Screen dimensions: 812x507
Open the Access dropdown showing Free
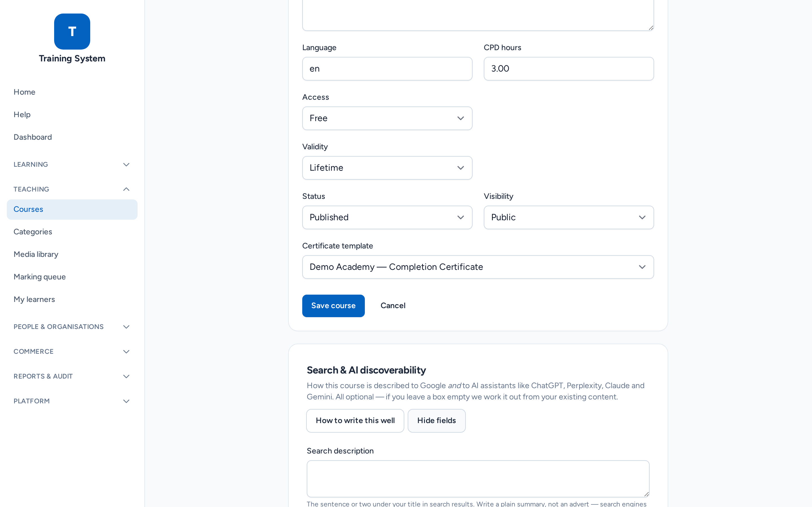pyautogui.click(x=387, y=118)
